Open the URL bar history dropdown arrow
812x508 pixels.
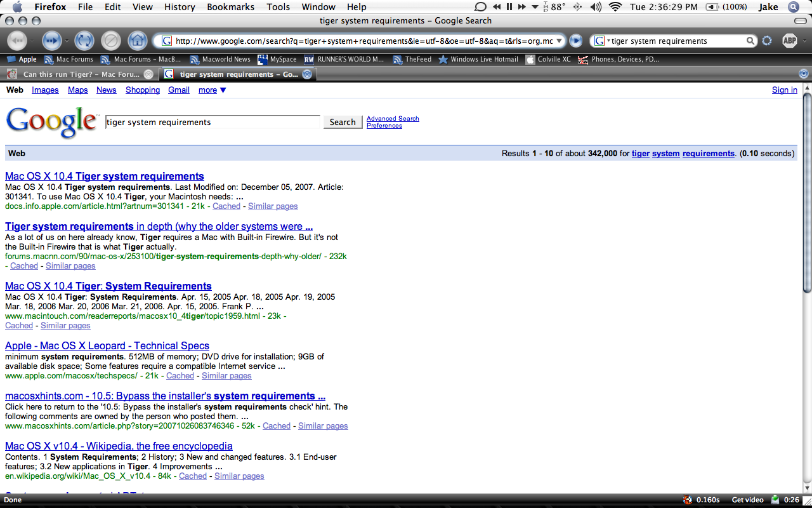pos(559,41)
